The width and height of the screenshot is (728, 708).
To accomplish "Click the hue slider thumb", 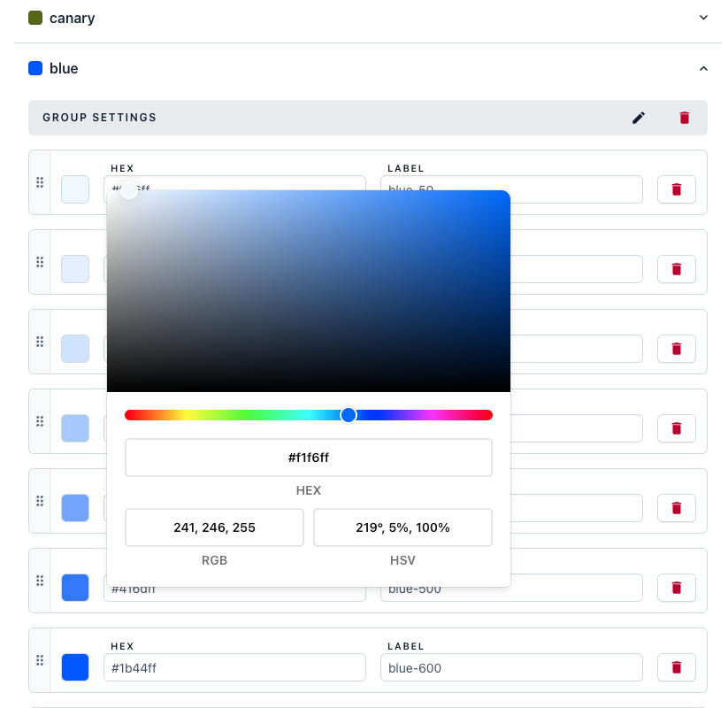I will click(349, 415).
